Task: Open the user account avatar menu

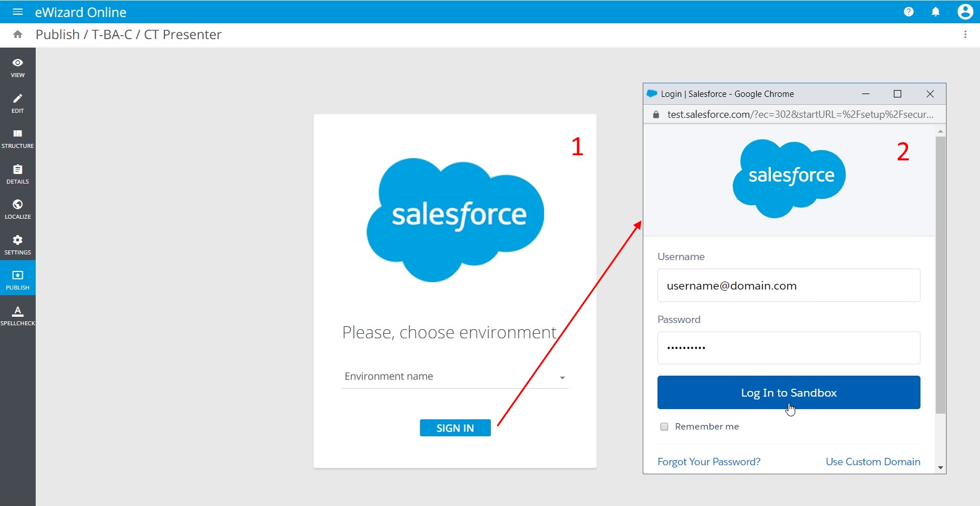Action: (965, 12)
